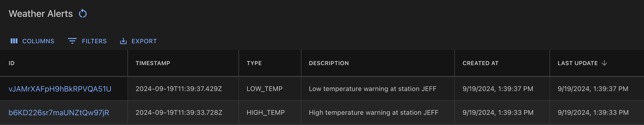Sort by the Timestamp column header
Image resolution: width=644 pixels, height=125 pixels.
coord(153,63)
